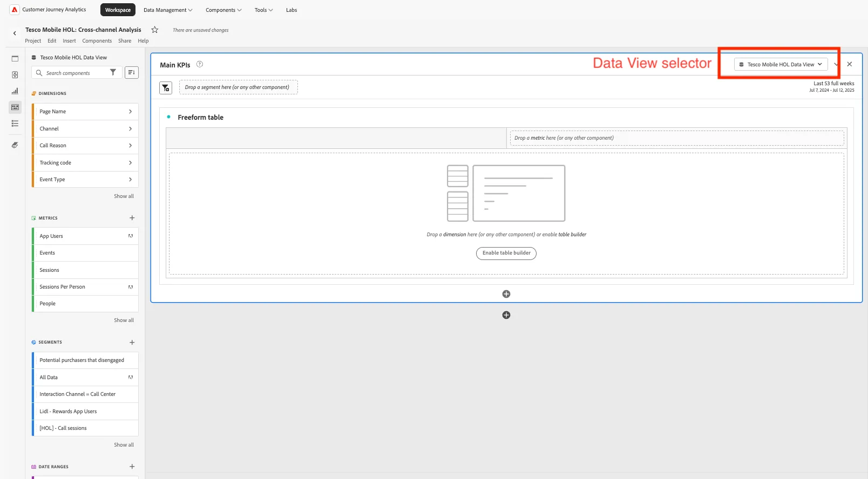
Task: Add a date range with plus icon
Action: click(x=132, y=467)
